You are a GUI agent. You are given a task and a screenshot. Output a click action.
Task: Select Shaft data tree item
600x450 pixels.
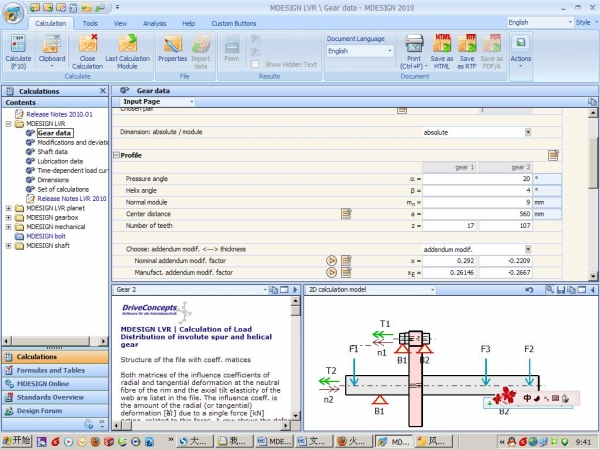[x=52, y=152]
